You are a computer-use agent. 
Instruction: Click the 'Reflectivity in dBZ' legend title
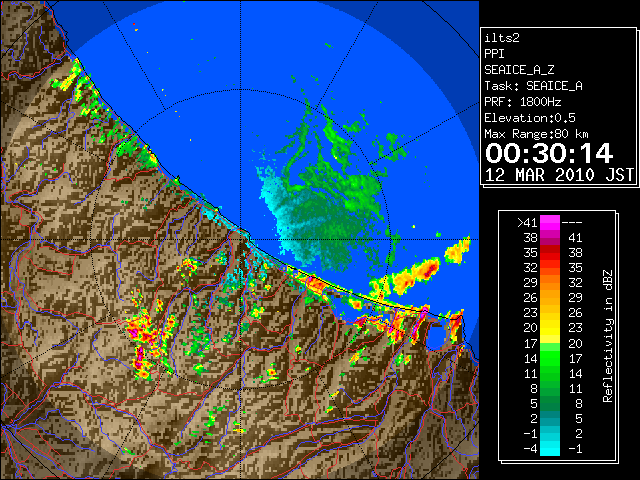coord(608,336)
